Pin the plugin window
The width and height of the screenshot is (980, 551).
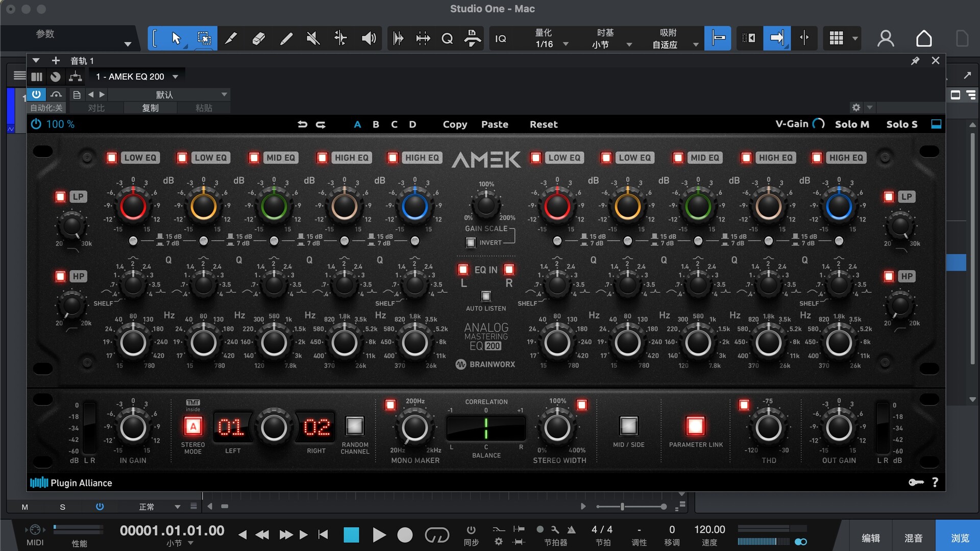pos(915,61)
